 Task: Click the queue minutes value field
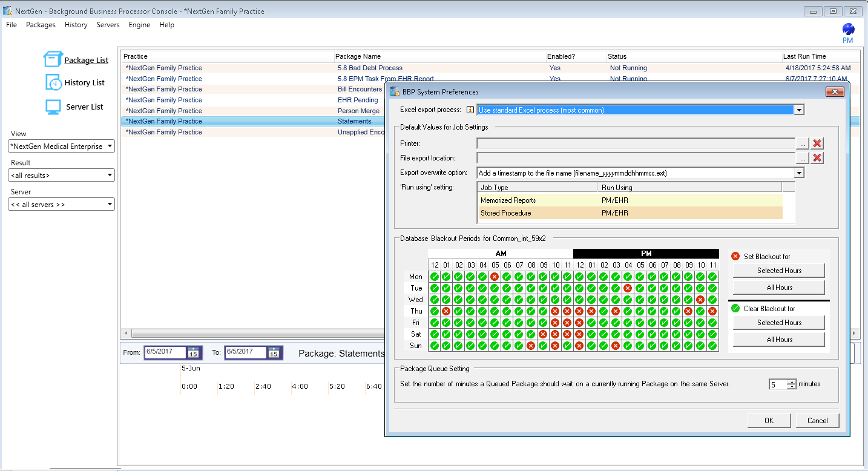tap(778, 384)
